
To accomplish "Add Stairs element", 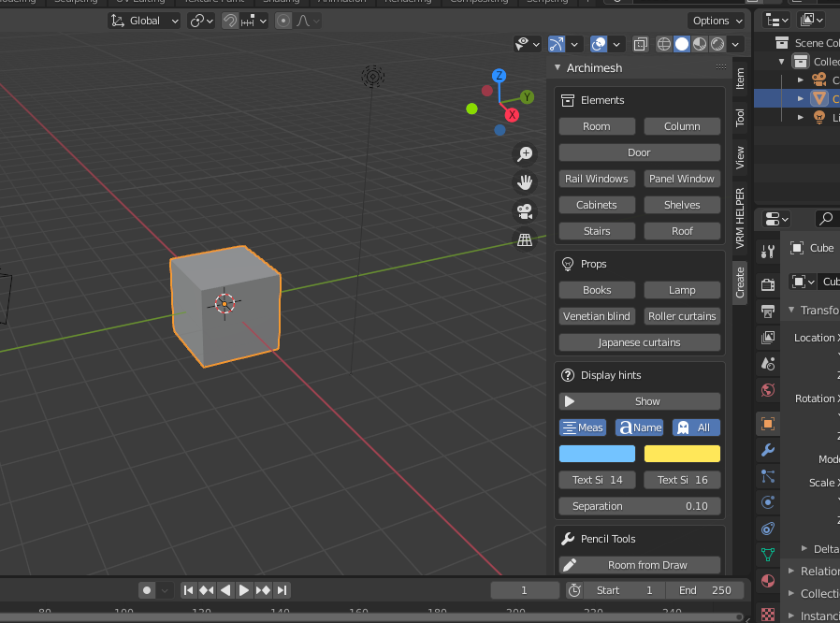I will [x=597, y=231].
